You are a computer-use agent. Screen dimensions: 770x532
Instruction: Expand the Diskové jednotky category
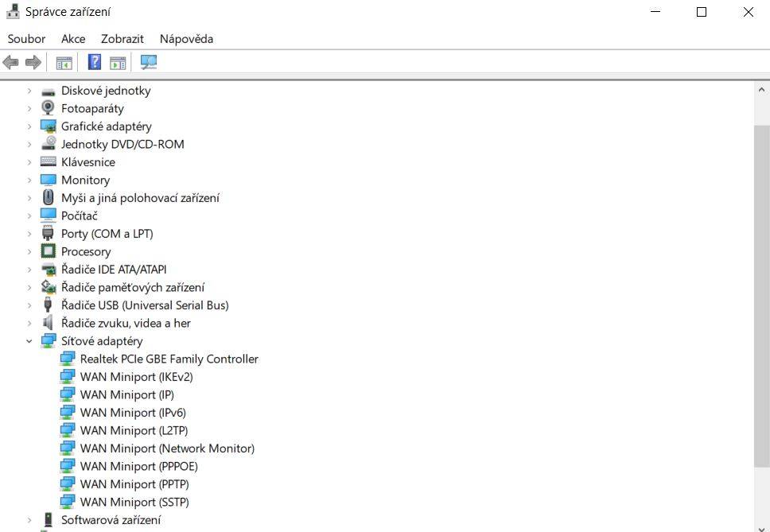click(x=29, y=91)
